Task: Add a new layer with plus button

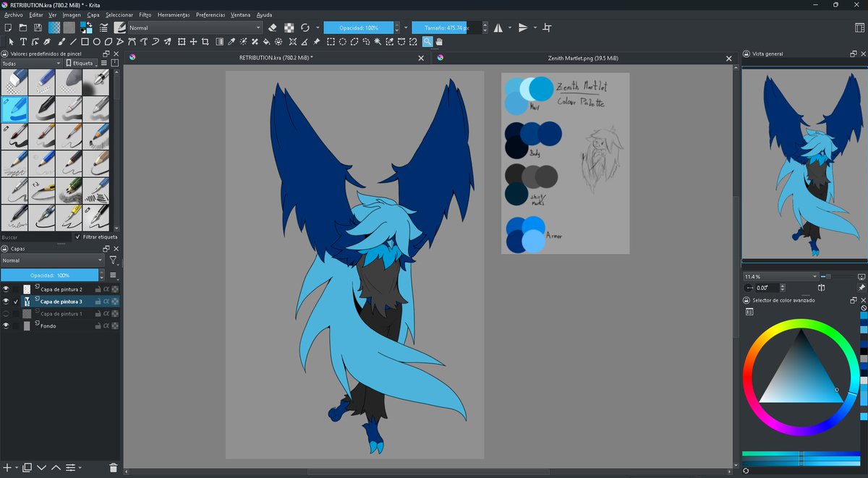Action: coord(6,468)
